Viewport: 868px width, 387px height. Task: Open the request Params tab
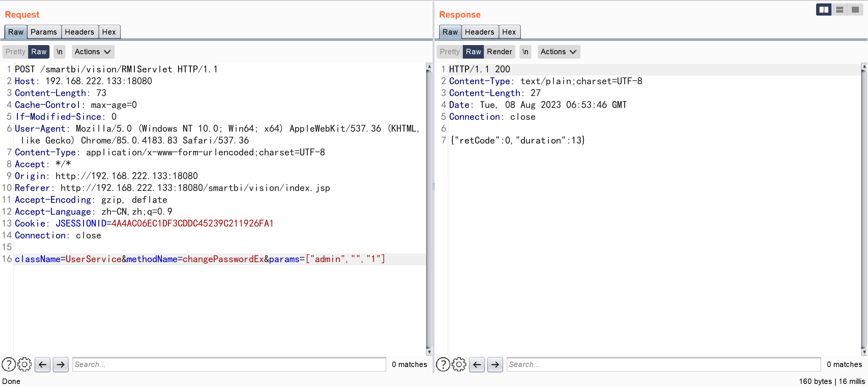(44, 32)
